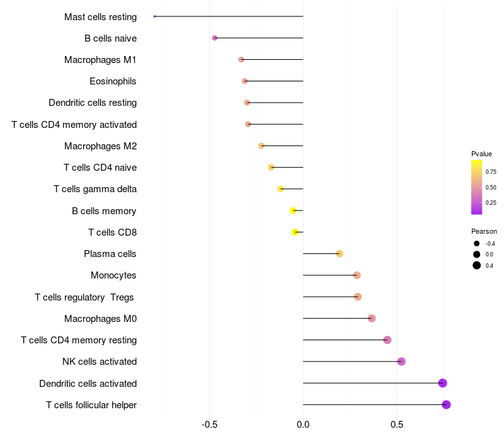Select the B cells naive lollipop dot

pyautogui.click(x=215, y=38)
